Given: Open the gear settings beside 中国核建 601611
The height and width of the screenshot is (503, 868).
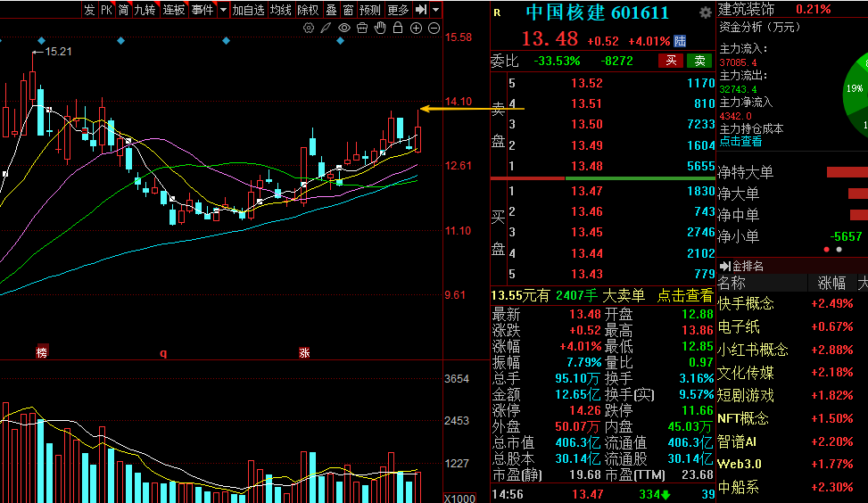Looking at the screenshot, I should click(x=706, y=12).
